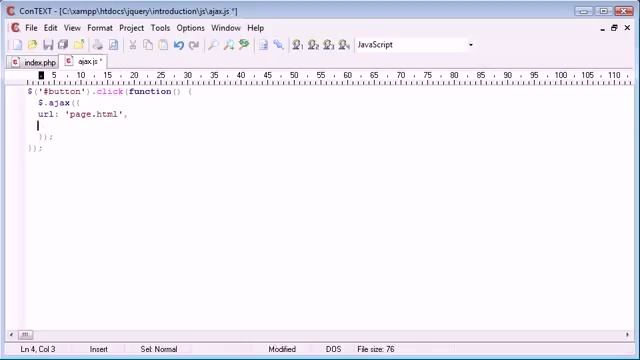Click the scroll right arrow
The width and height of the screenshot is (640, 360).
point(627,335)
